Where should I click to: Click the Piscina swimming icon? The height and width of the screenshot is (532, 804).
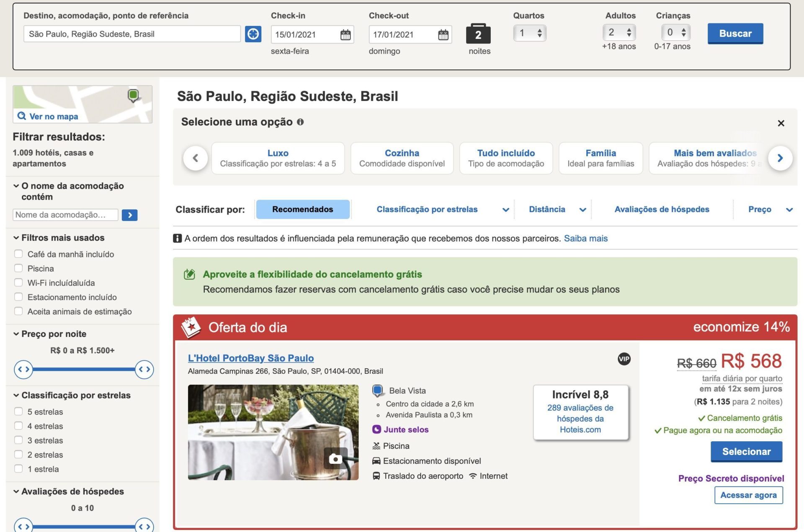[x=376, y=446]
